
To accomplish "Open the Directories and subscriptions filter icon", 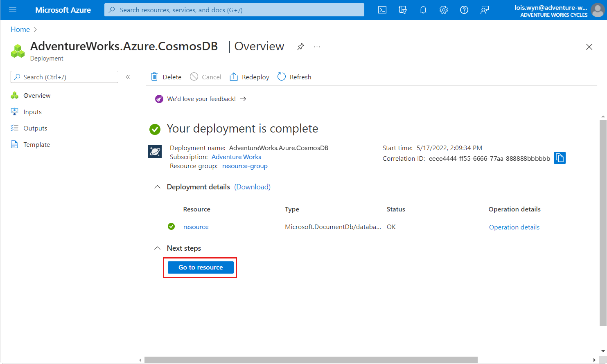I will pyautogui.click(x=403, y=10).
